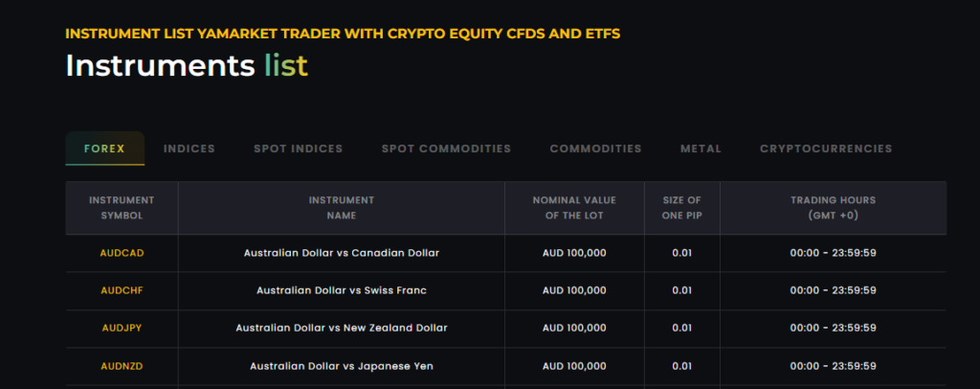Click the AUDCAD trading hours cell

click(x=833, y=253)
